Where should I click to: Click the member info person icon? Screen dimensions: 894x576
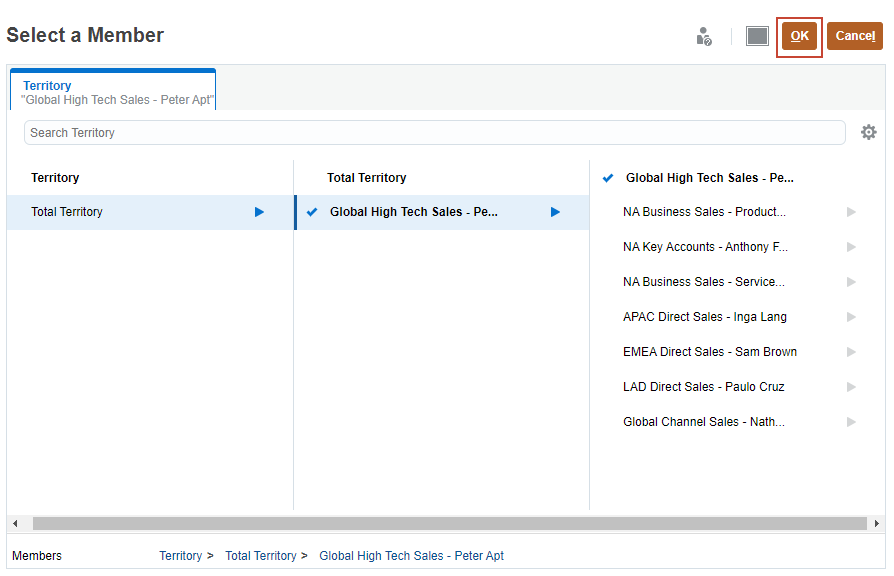(704, 37)
